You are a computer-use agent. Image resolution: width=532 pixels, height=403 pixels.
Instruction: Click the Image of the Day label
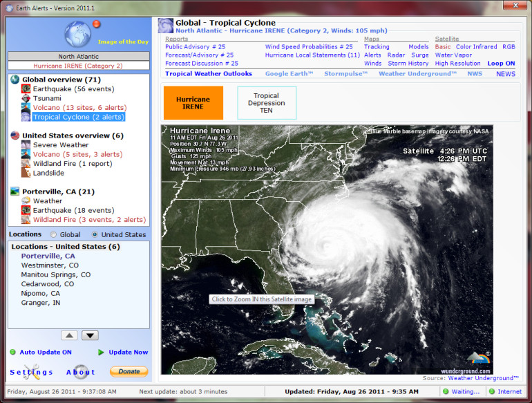[x=123, y=41]
